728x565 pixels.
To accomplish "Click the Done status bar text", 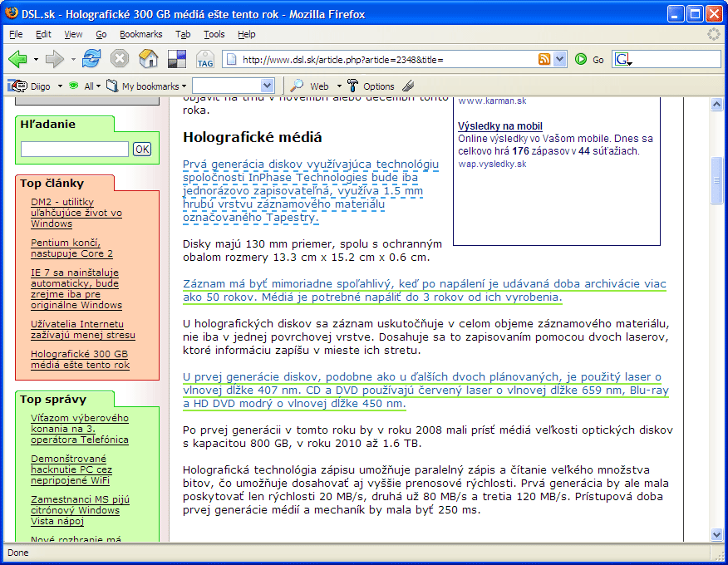I will [x=18, y=553].
